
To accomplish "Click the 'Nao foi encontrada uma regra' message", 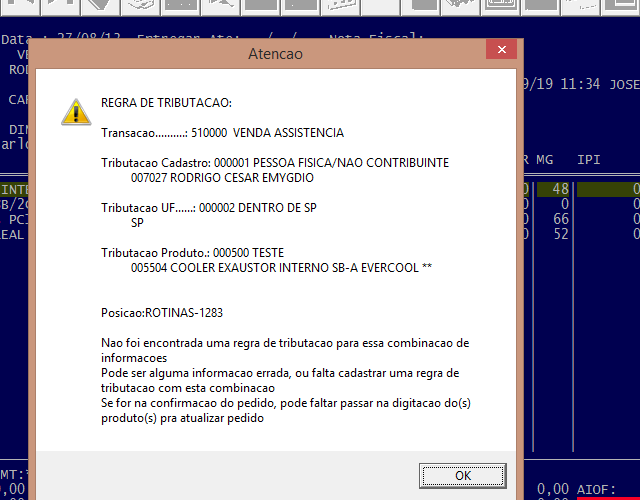I will click(285, 351).
